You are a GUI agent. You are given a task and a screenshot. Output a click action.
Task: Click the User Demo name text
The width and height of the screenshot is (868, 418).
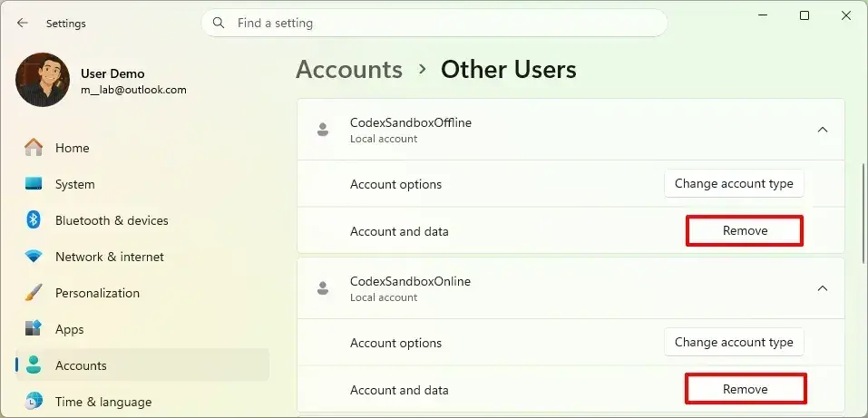coord(112,73)
